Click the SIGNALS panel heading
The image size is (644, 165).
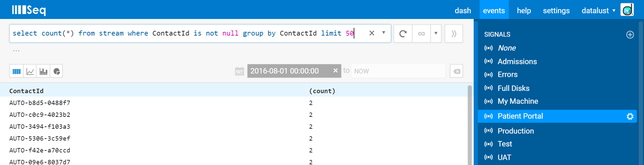click(x=497, y=35)
